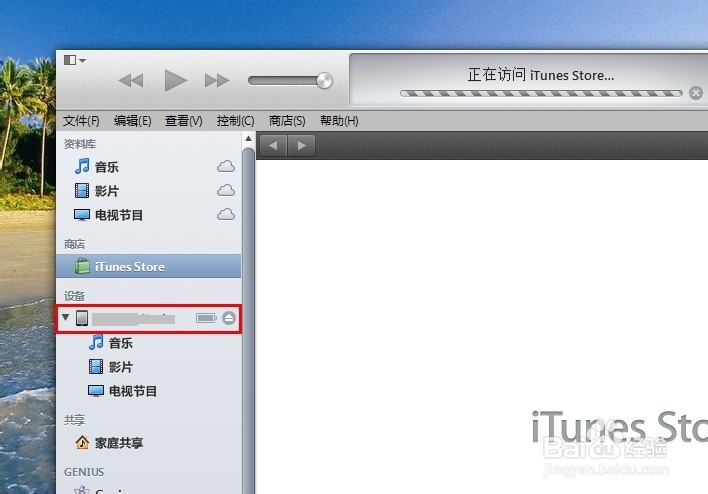
Task: Click the GENIUS section header
Action: [84, 472]
